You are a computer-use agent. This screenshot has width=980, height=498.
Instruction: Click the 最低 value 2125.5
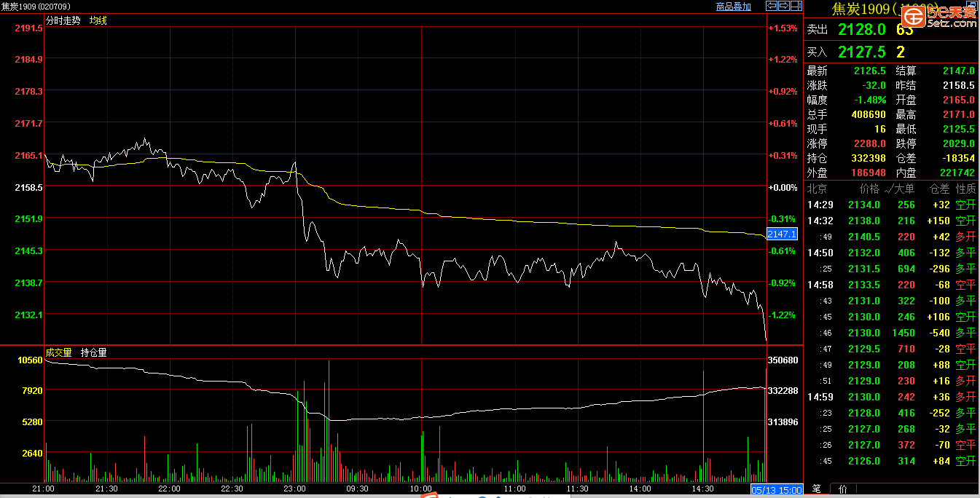click(x=958, y=129)
